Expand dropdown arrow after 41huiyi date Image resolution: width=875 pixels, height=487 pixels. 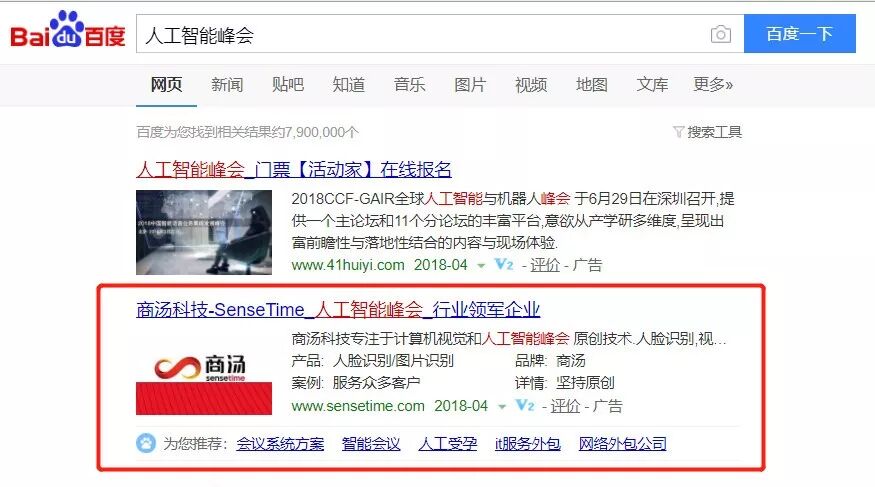481,266
